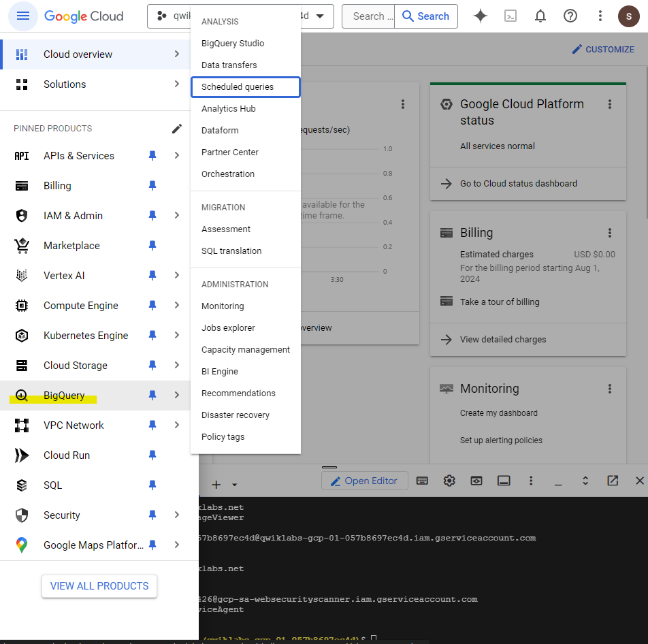The image size is (648, 644).
Task: Open SQL product in sidebar
Action: coord(53,485)
